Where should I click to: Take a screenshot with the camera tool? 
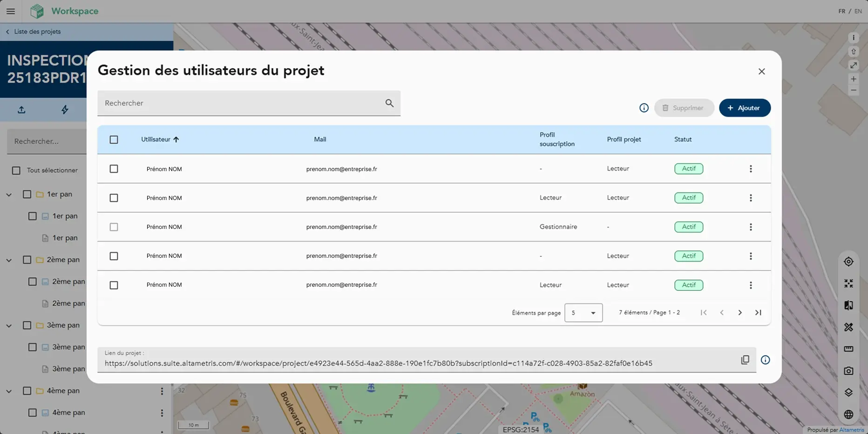(x=848, y=371)
